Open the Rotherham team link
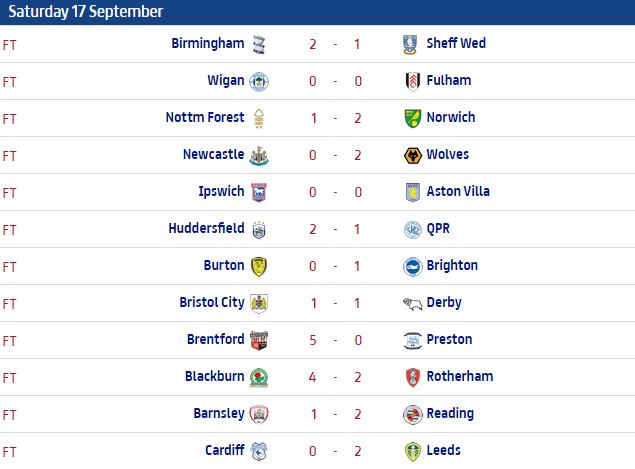The width and height of the screenshot is (635, 469). click(x=459, y=377)
